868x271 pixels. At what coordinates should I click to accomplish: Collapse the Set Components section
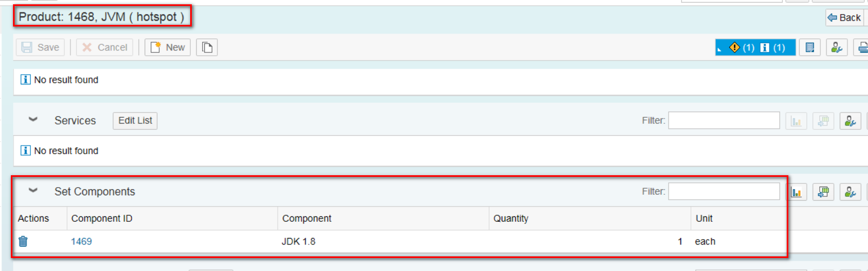[33, 191]
